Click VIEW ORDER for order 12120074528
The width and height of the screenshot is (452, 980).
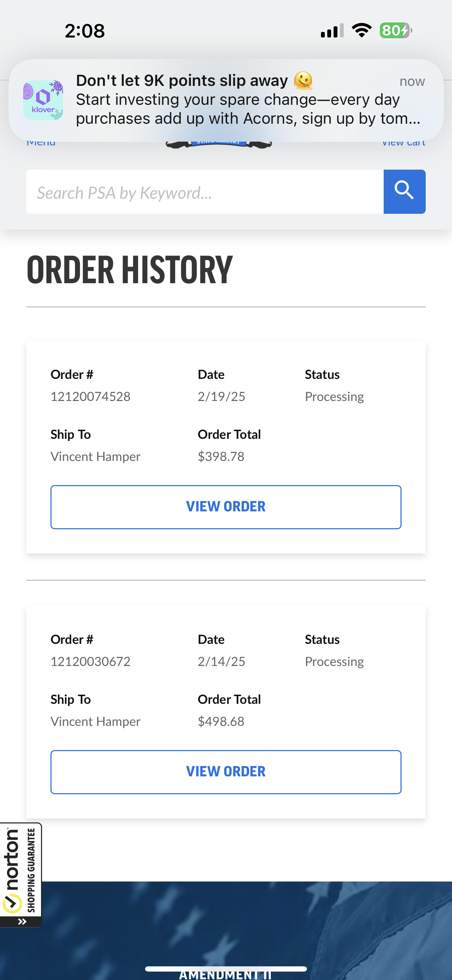coord(226,506)
